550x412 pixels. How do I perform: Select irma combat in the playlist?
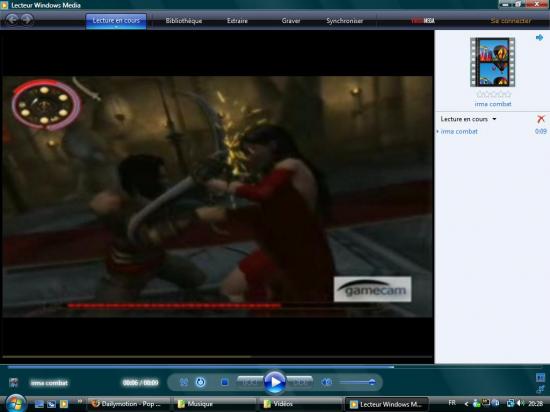pyautogui.click(x=459, y=131)
